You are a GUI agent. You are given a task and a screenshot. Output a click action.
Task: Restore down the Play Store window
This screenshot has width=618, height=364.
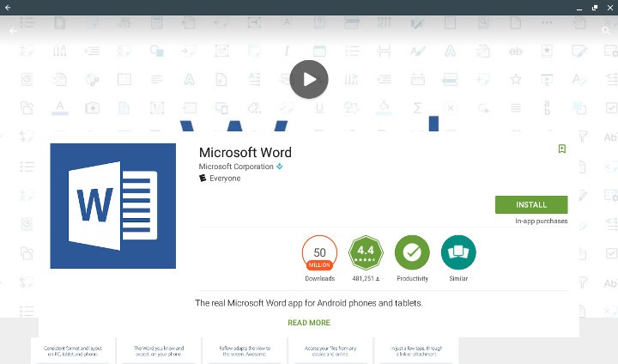click(x=594, y=8)
